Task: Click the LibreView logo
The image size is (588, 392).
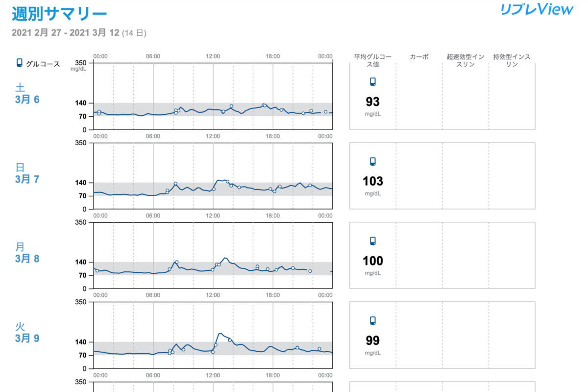Action: [537, 9]
